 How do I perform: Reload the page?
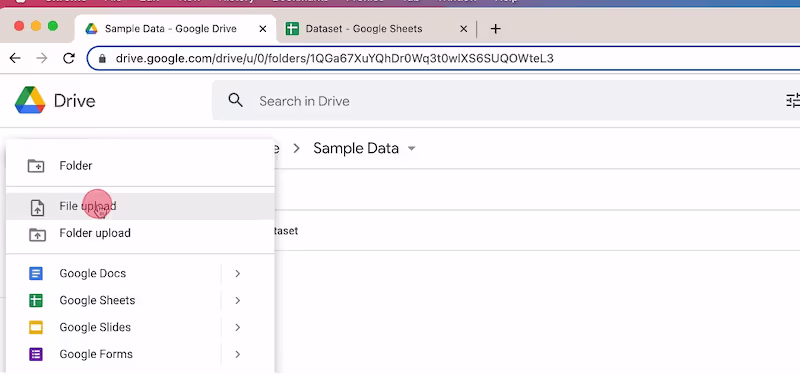click(69, 58)
